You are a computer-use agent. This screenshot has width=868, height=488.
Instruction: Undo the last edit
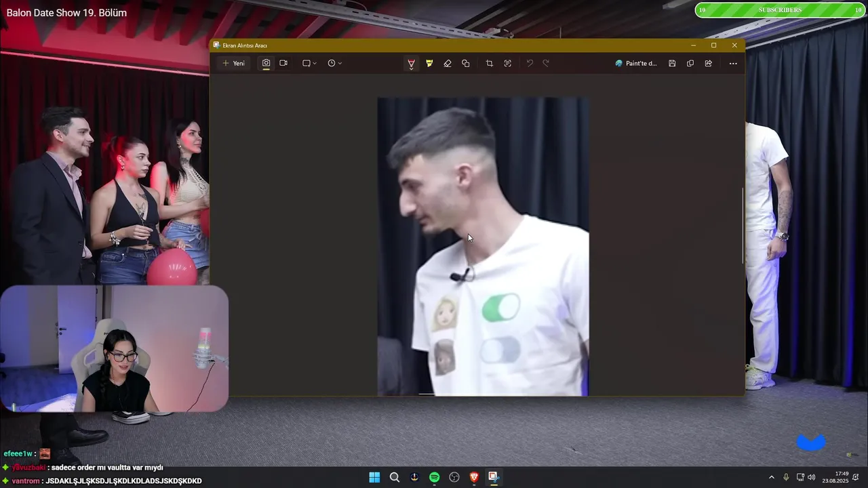(x=530, y=63)
